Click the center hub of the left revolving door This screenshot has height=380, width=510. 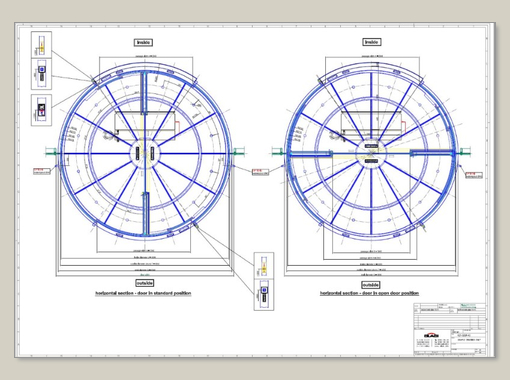click(x=145, y=153)
